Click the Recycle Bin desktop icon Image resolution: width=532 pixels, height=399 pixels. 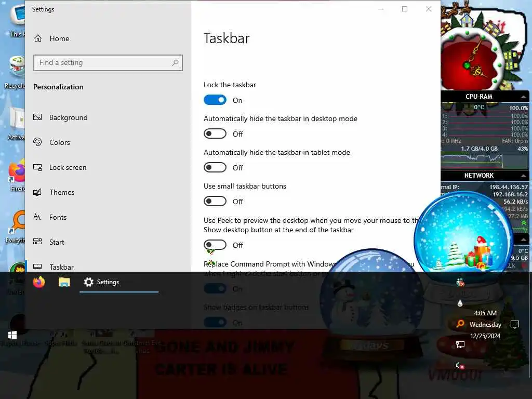point(15,73)
